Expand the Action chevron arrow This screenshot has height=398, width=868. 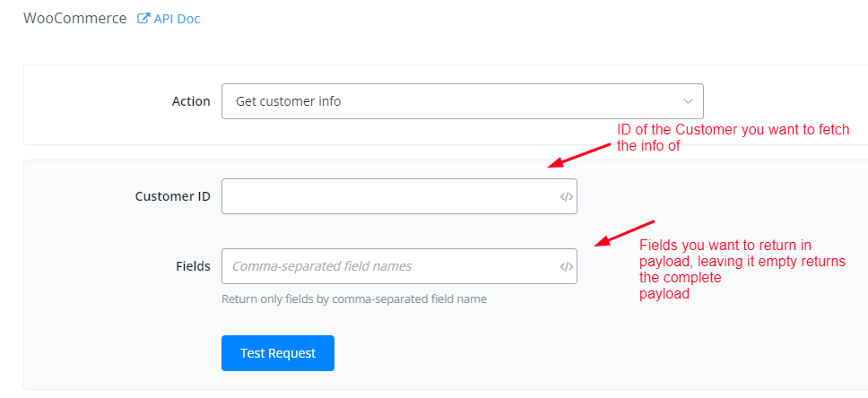point(688,101)
